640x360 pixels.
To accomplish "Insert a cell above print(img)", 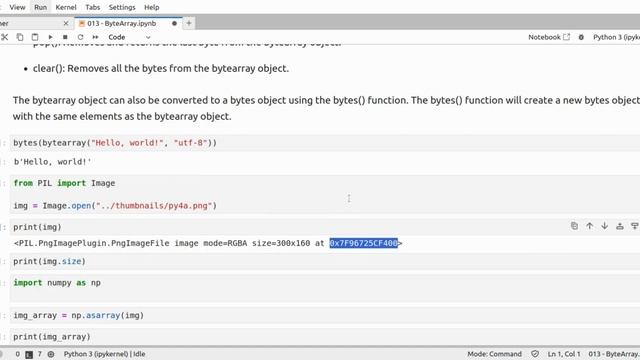I will click(620, 226).
